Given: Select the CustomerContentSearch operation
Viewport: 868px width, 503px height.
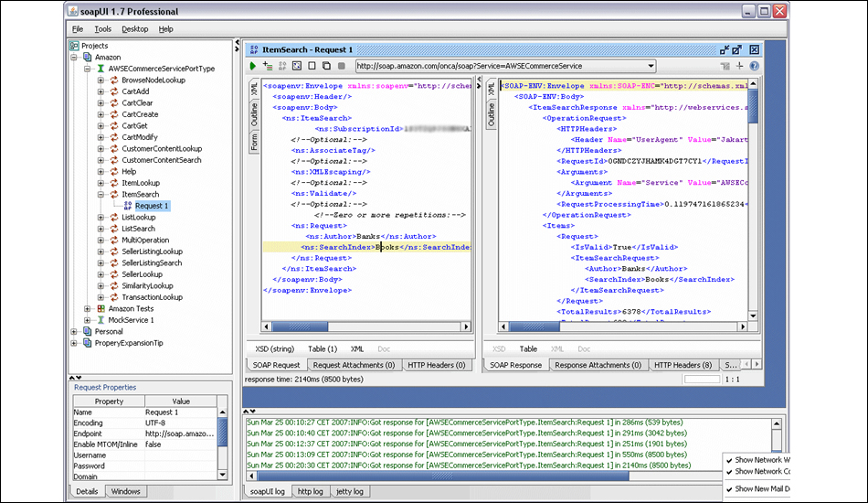Looking at the screenshot, I should (x=161, y=160).
